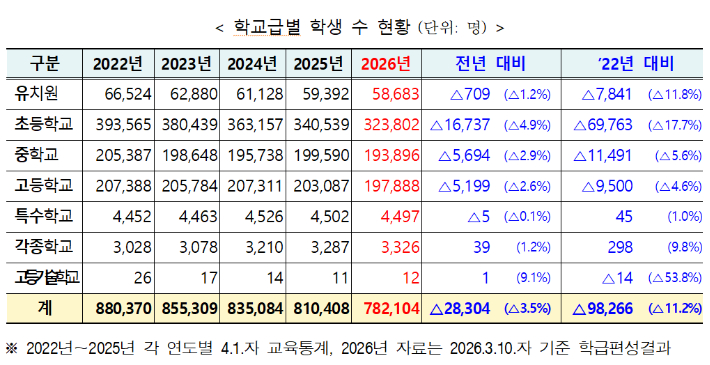Select red cell value 4,497

pyautogui.click(x=400, y=217)
